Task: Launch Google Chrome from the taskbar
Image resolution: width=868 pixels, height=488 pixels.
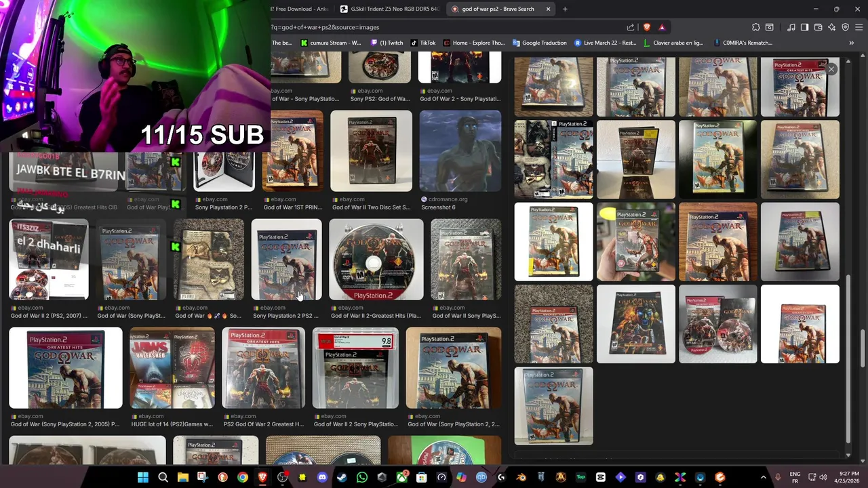Action: pyautogui.click(x=242, y=477)
